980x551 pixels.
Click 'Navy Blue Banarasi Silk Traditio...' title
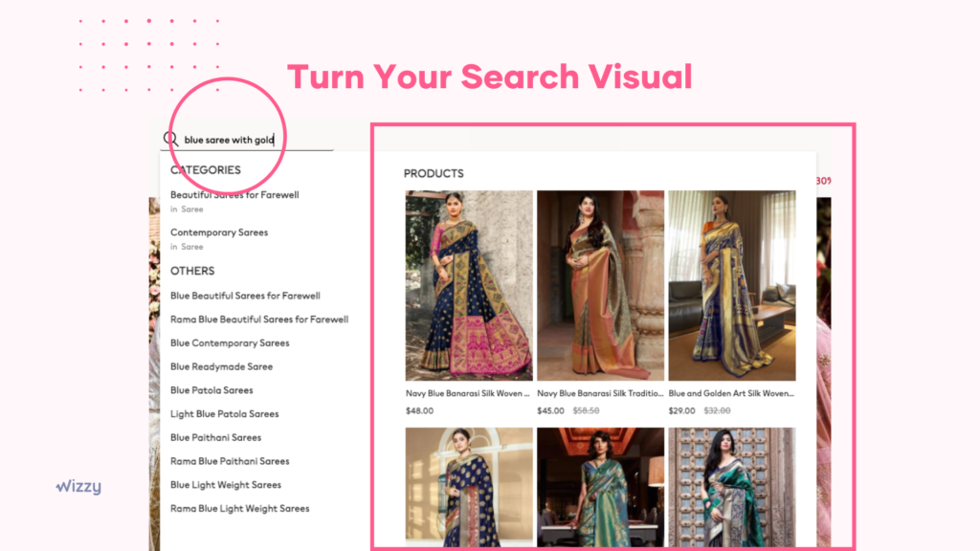coord(600,393)
